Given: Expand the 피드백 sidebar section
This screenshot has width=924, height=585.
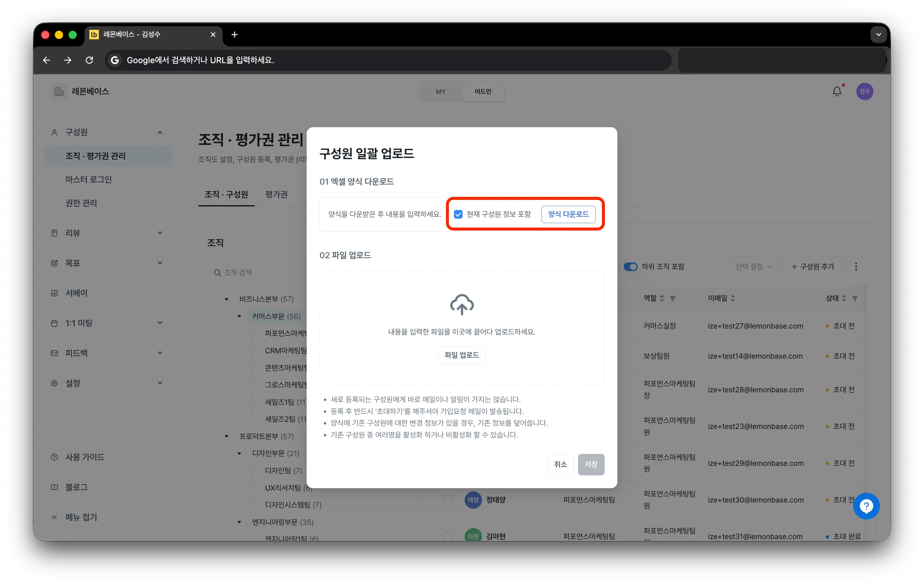Looking at the screenshot, I should [x=160, y=353].
